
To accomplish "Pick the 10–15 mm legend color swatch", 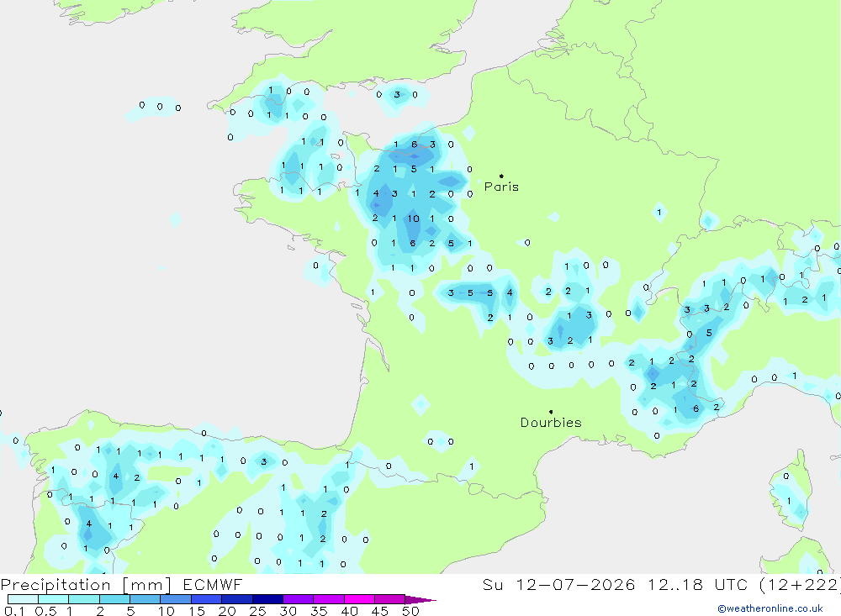I will pos(176,599).
